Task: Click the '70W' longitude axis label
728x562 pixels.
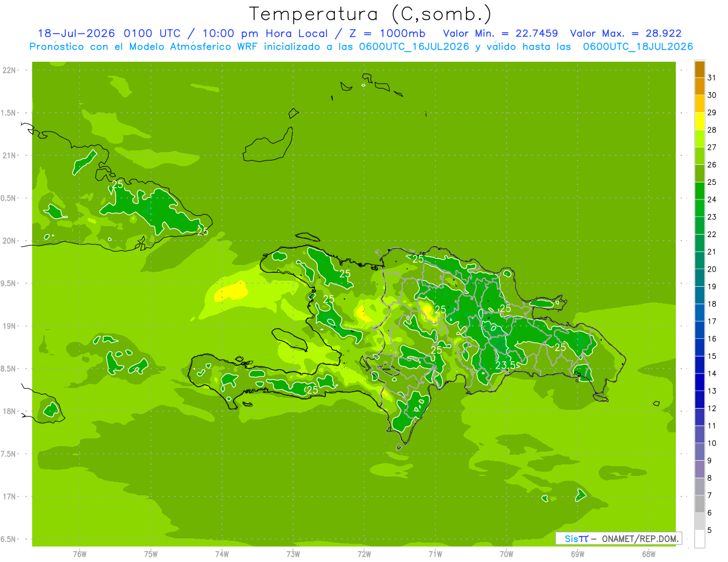Action: point(507,554)
